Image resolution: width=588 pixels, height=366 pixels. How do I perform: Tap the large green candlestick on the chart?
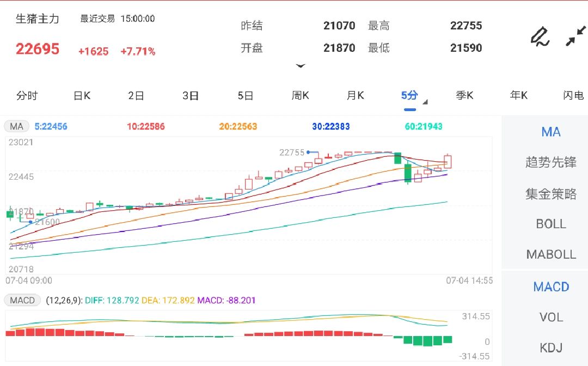point(408,173)
